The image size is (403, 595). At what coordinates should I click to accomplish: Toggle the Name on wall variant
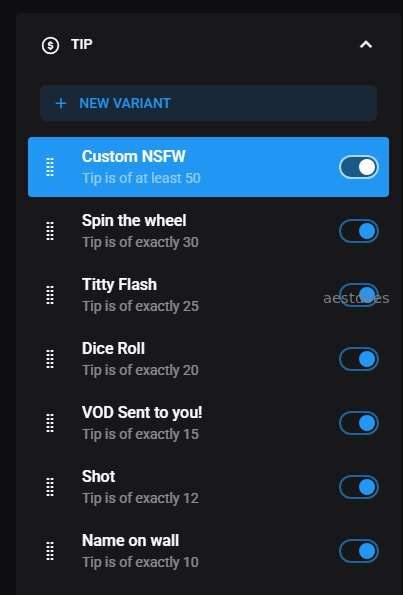click(359, 551)
